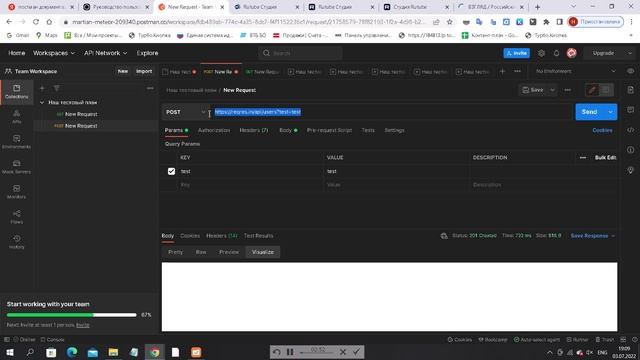Viewport: 640px width, 360px height.
Task: Open code snippet icon in right sidebar
Action: [631, 130]
